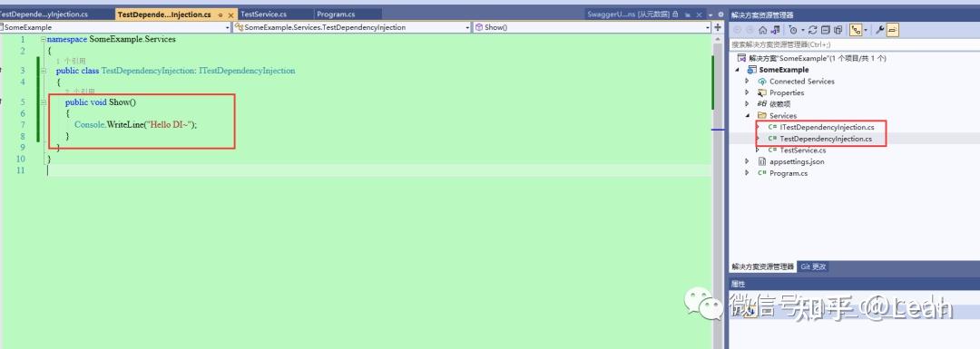Viewport: 980px width, 349px height.
Task: Switch to the Git 更改 tab
Action: coord(813,267)
